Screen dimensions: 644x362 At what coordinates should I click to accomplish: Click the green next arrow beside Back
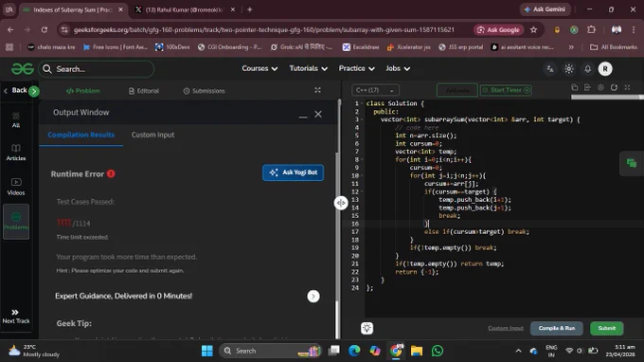coord(34,91)
